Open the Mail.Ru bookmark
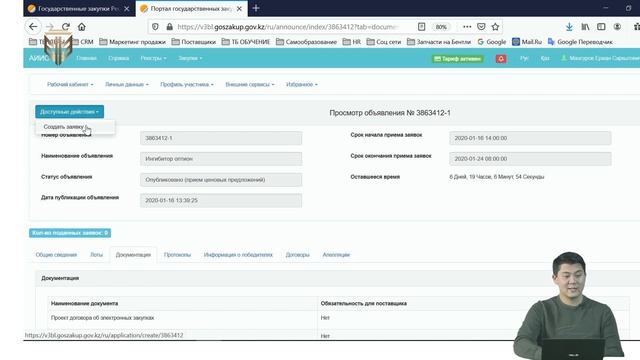Screen dimensions: 640x360 tap(527, 42)
